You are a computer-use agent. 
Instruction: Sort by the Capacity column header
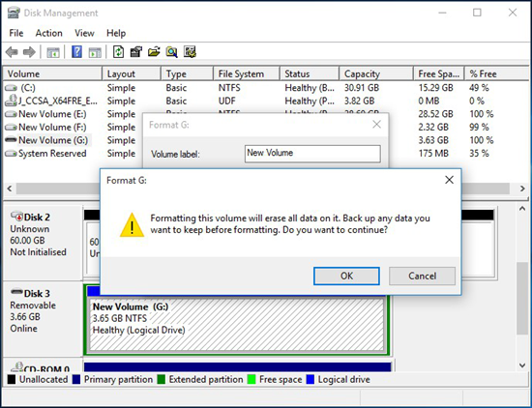click(x=376, y=73)
